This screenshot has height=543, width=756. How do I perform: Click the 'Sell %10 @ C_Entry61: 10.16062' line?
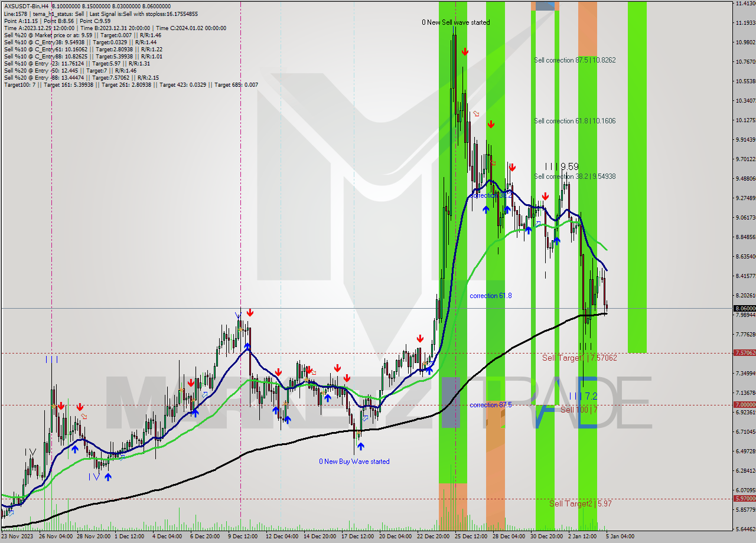84,49
